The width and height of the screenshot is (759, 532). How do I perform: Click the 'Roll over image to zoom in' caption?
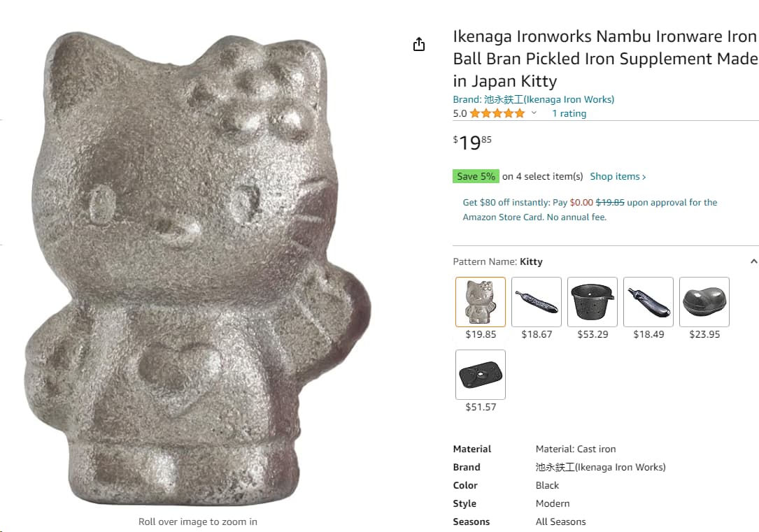[x=198, y=522]
